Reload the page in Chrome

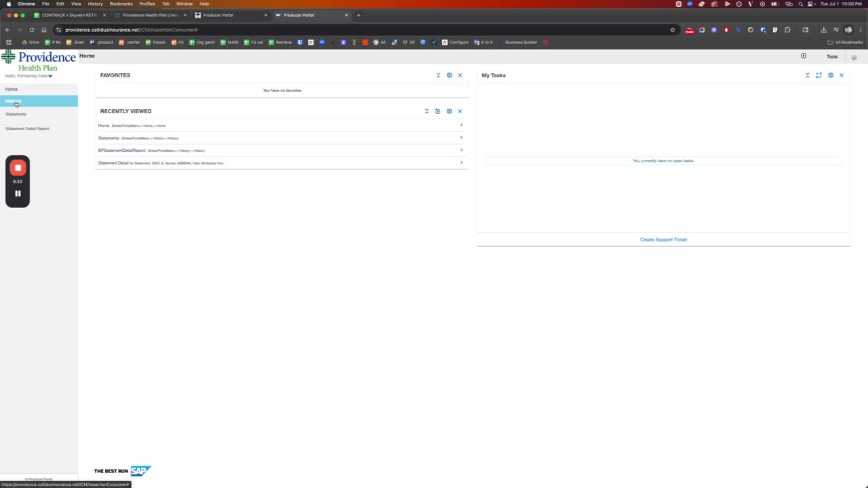pyautogui.click(x=31, y=30)
